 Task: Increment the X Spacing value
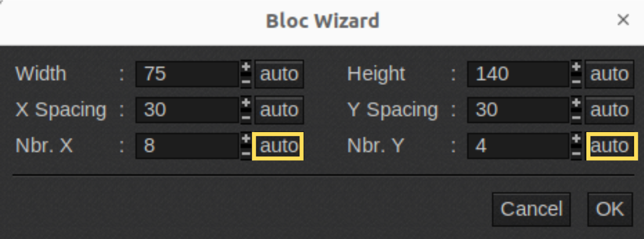click(x=246, y=103)
